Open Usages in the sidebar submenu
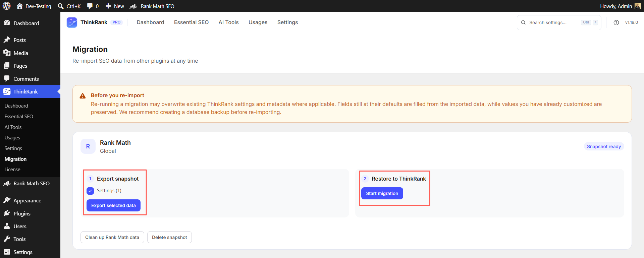The height and width of the screenshot is (258, 644). (12, 138)
